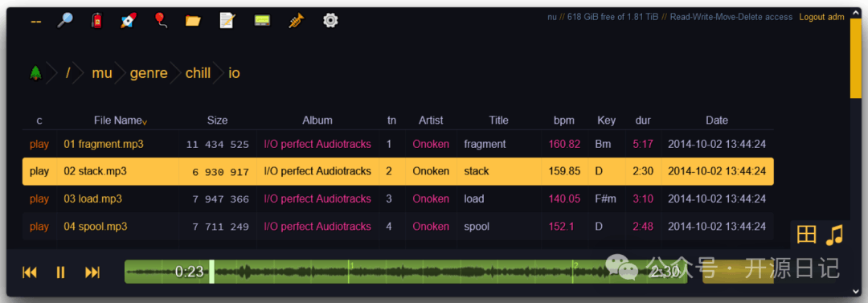This screenshot has height=303, width=868.
Task: Skip to the next track
Action: coord(92,272)
